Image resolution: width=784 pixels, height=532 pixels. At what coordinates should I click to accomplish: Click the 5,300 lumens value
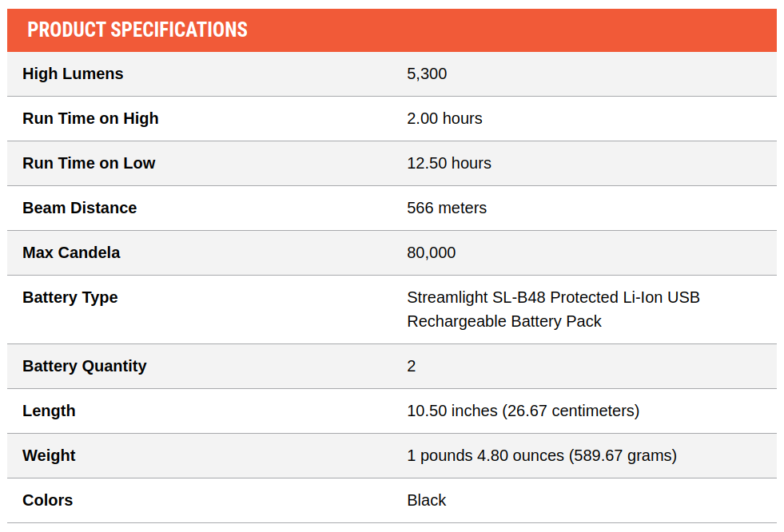click(x=427, y=73)
